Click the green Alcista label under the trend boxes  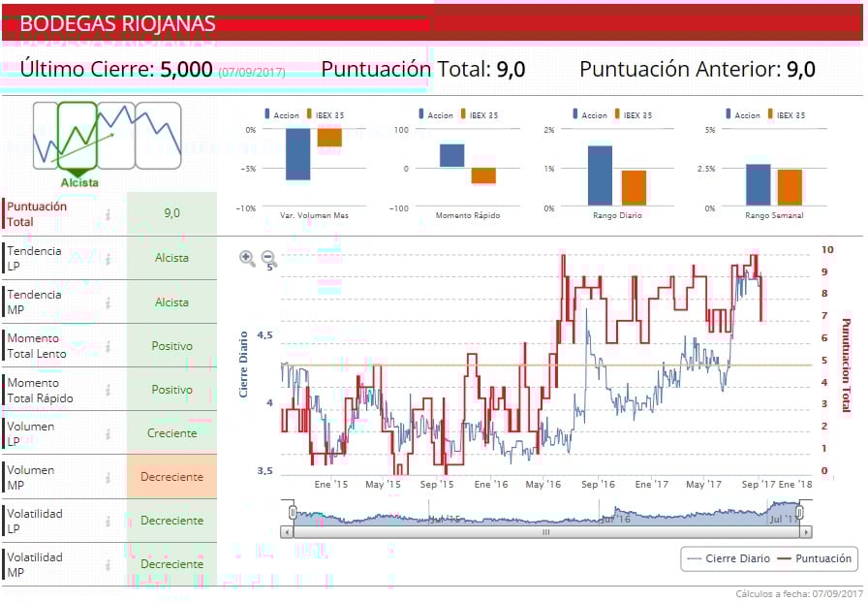point(79,183)
